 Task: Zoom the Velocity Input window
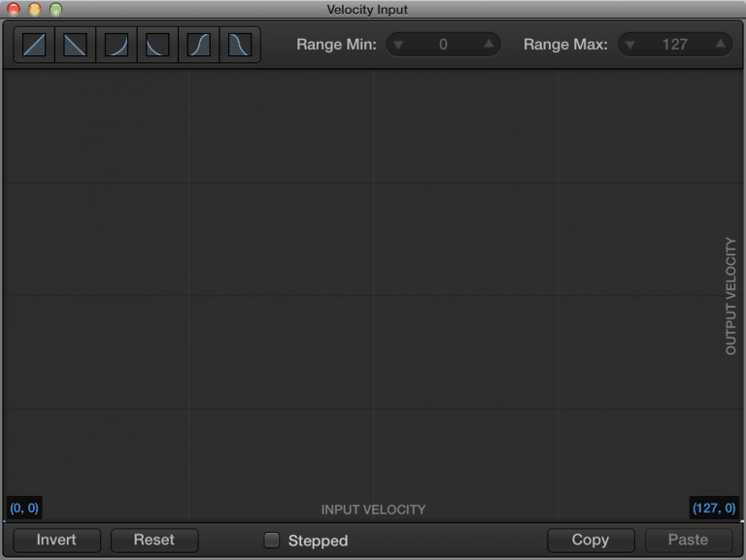(55, 9)
